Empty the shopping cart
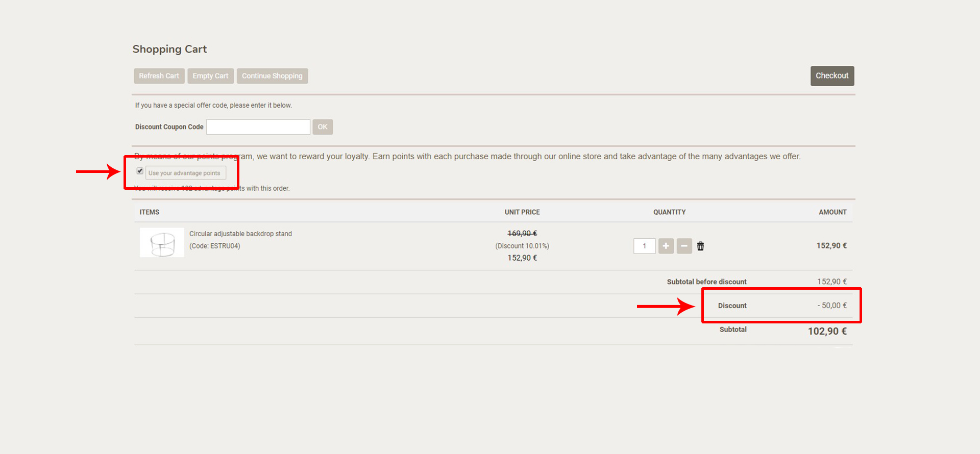The height and width of the screenshot is (454, 980). click(210, 76)
